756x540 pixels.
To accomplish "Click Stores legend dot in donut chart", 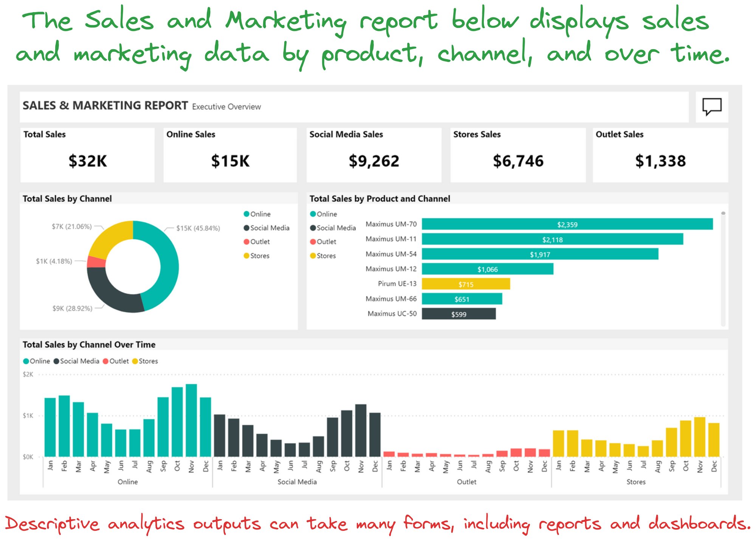I will tap(246, 256).
